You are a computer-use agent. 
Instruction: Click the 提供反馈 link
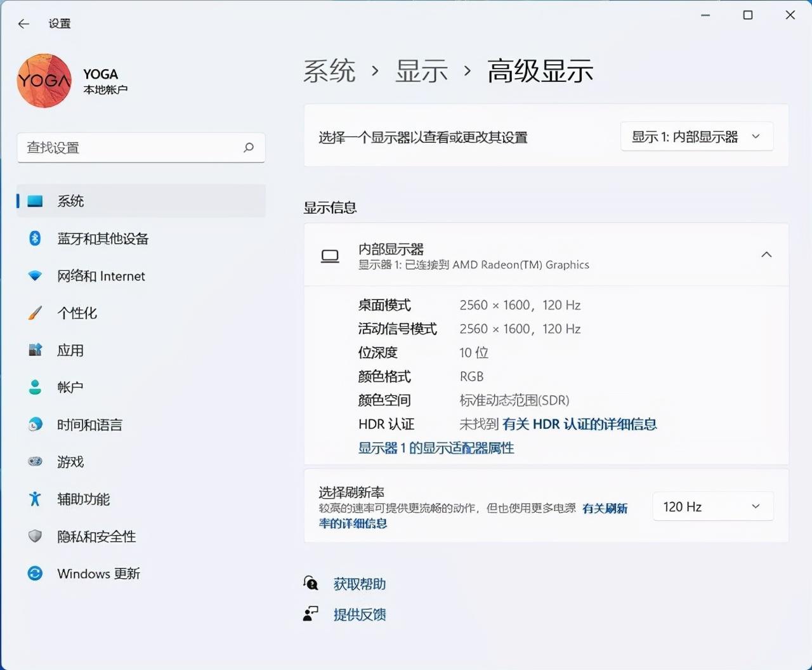[x=359, y=614]
